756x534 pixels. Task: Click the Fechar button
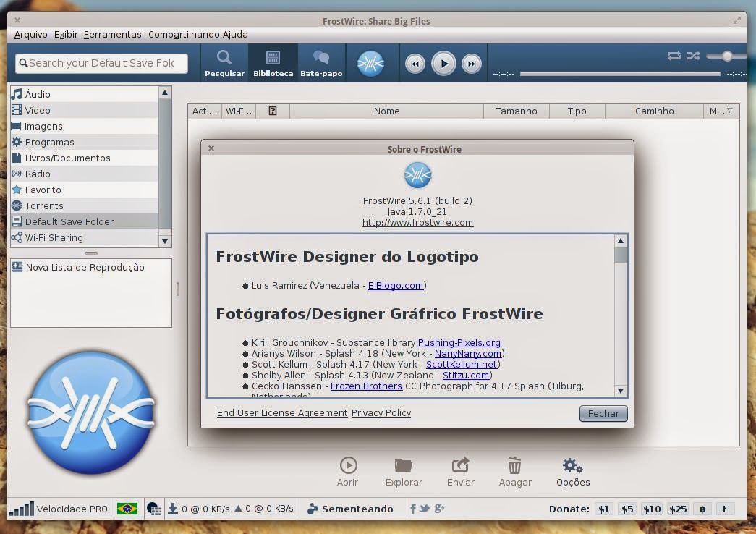pyautogui.click(x=603, y=413)
